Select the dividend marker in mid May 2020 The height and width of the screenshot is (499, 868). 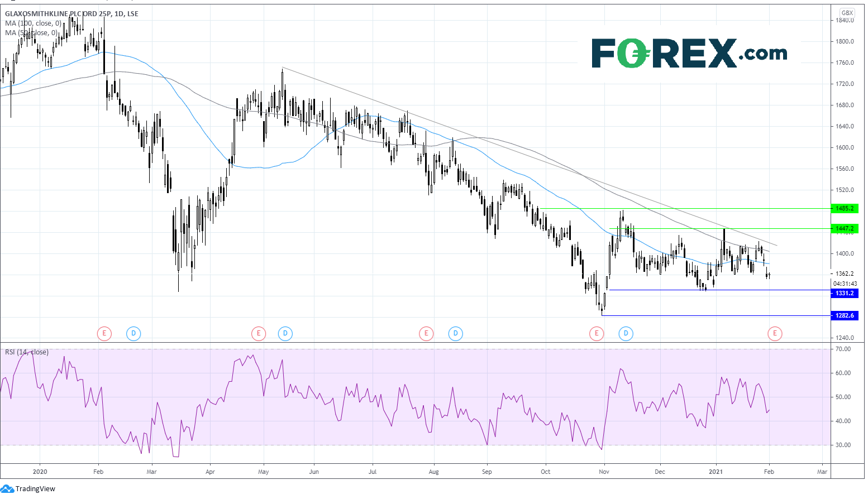[285, 334]
